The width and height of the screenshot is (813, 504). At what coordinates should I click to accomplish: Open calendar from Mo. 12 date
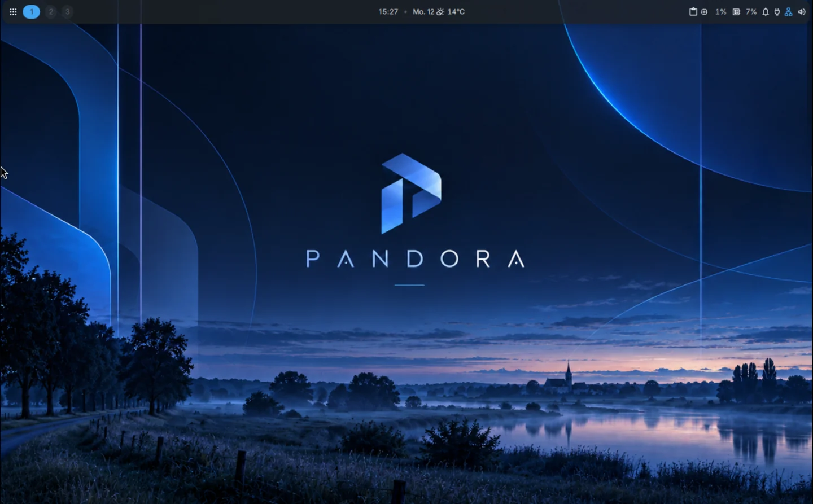[x=423, y=11]
